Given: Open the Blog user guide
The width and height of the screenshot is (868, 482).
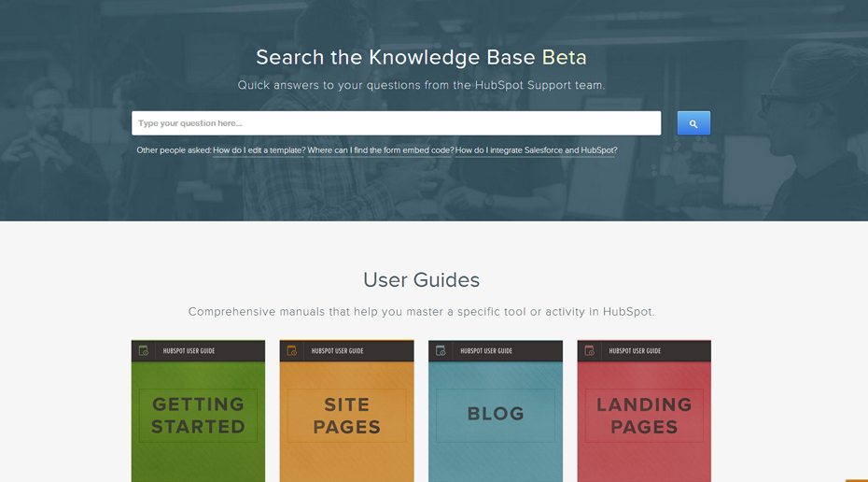Looking at the screenshot, I should coord(496,414).
